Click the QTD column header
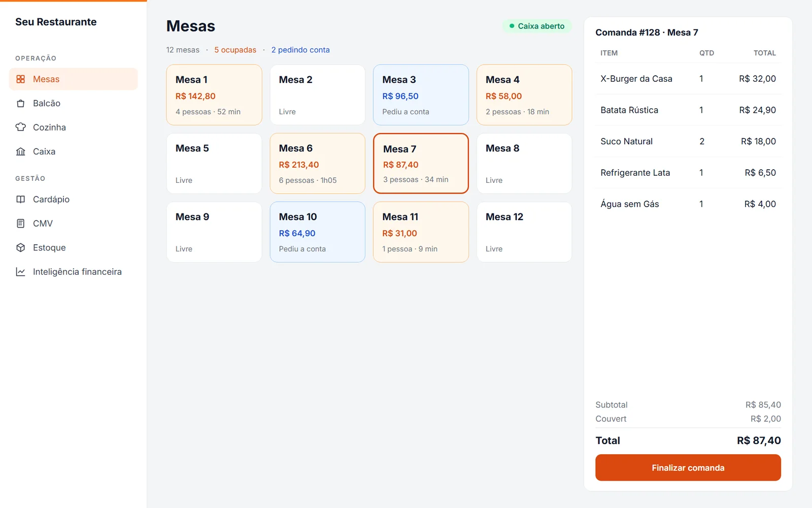The width and height of the screenshot is (812, 508). point(706,53)
